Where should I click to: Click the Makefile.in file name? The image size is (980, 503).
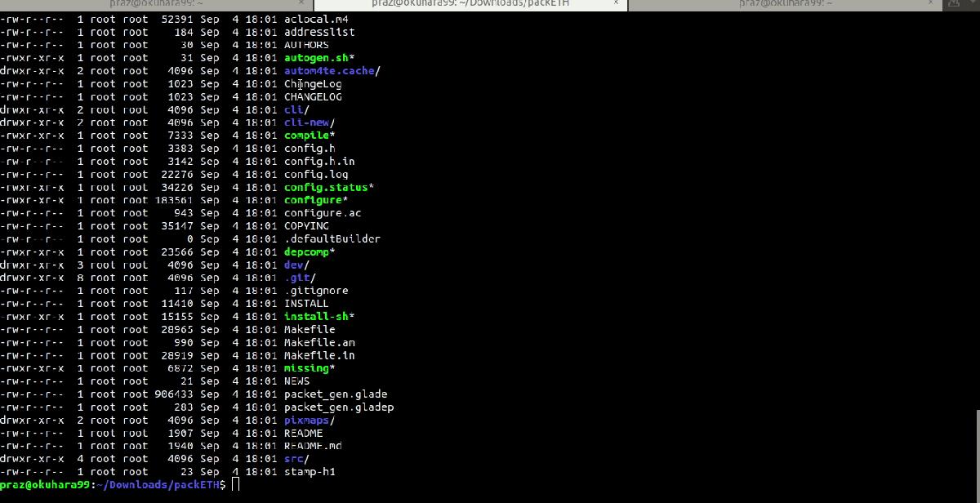pos(319,355)
